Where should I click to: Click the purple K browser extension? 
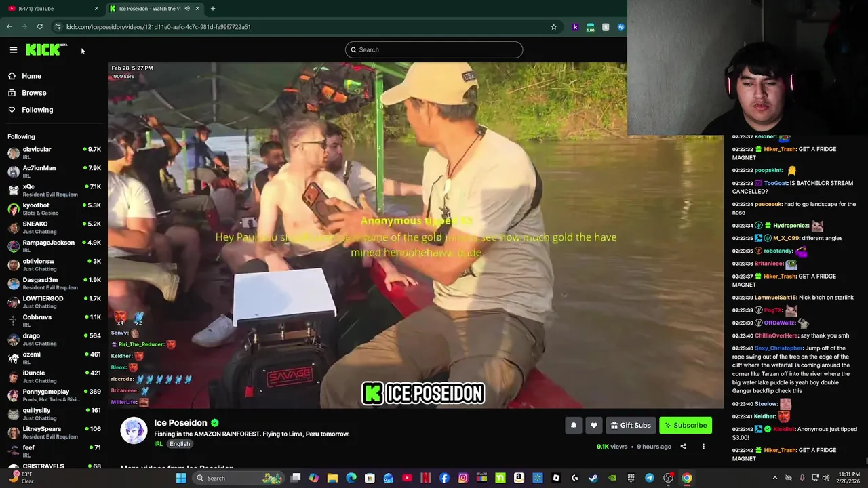click(575, 27)
